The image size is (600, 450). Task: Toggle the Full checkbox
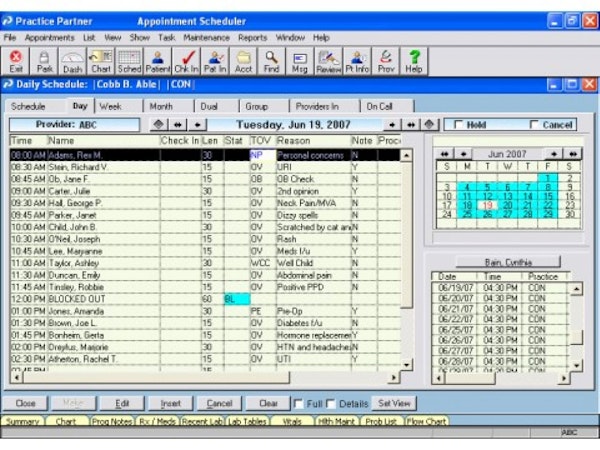(x=298, y=404)
